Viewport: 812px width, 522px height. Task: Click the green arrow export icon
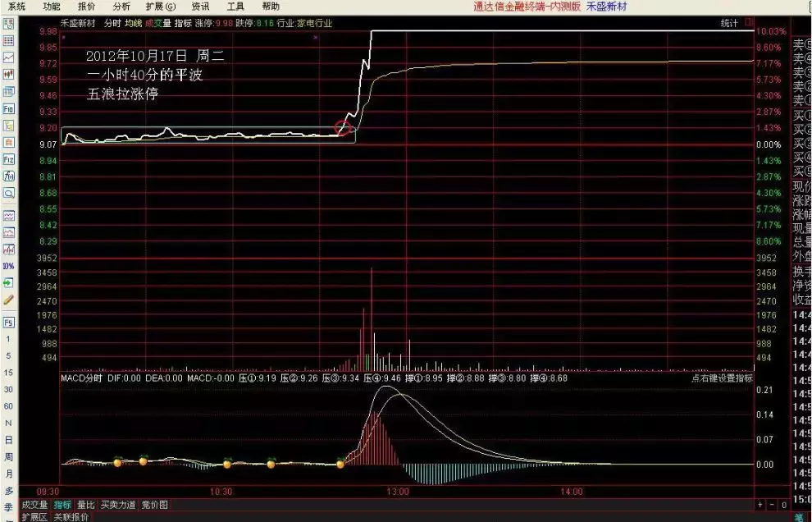[9, 283]
